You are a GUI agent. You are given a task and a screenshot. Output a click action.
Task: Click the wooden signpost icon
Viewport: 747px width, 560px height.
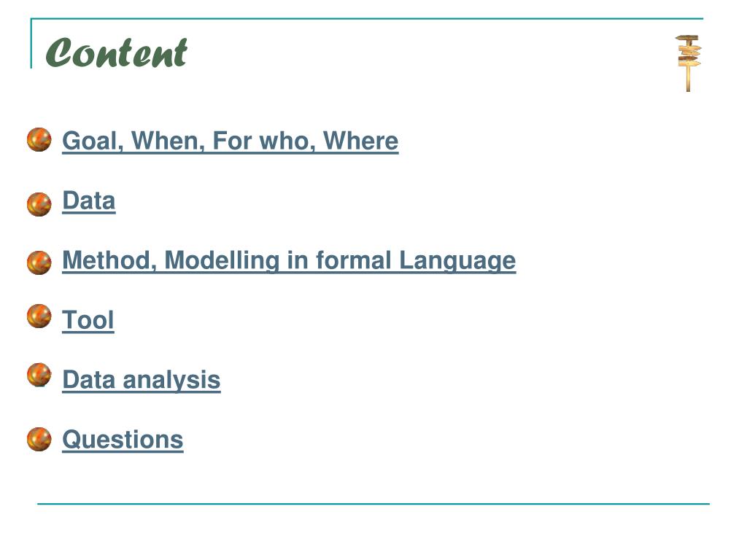tap(689, 63)
